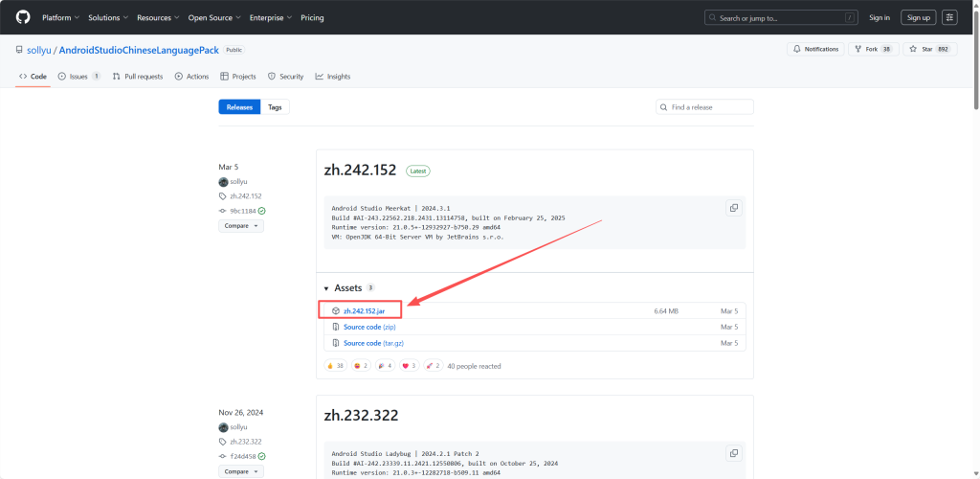Open the sollyu author link under Mar 5
Screen dimensions: 980x479
(238, 182)
